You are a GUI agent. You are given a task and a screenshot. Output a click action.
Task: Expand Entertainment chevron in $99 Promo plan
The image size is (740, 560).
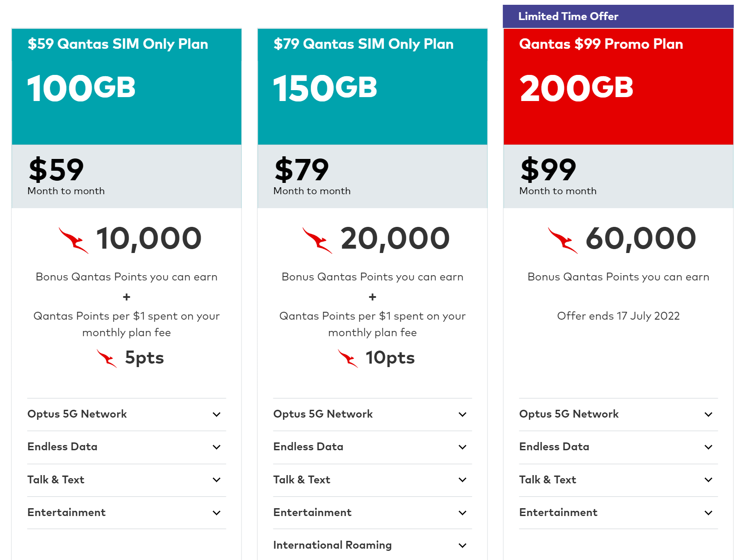pos(708,513)
